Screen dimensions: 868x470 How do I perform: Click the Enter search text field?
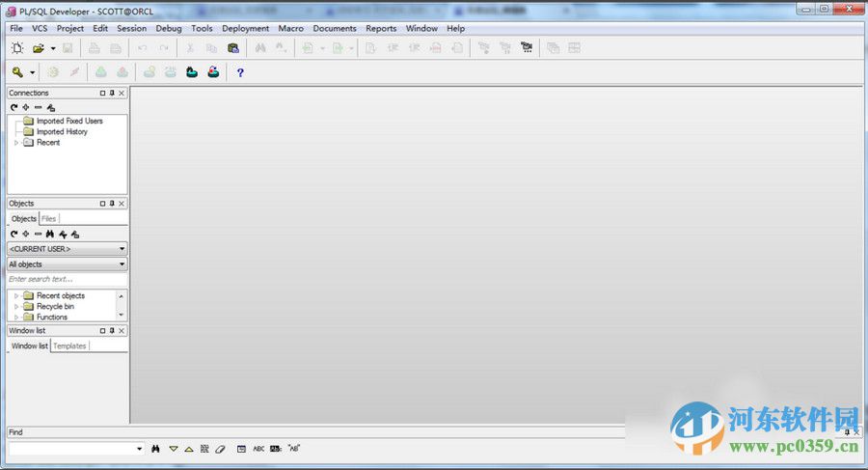(67, 279)
